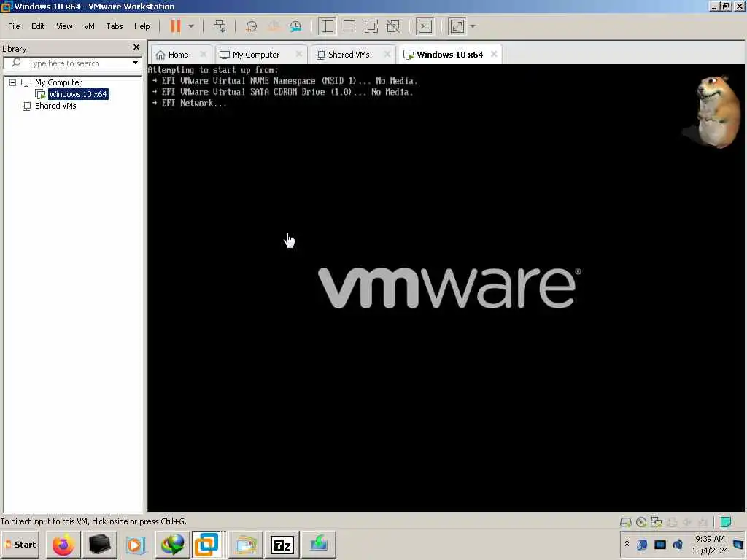
Task: Switch to the Home tab
Action: tap(178, 55)
